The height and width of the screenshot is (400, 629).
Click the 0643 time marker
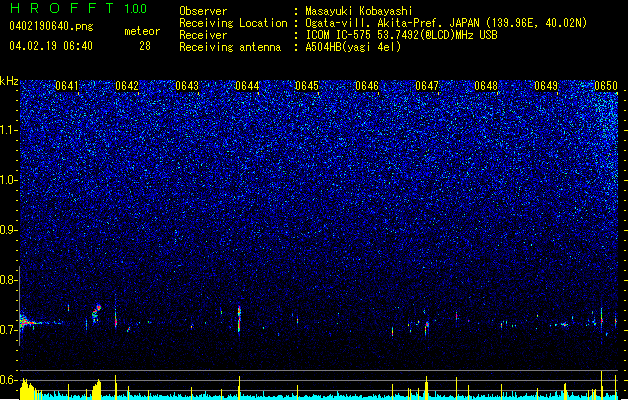click(187, 86)
